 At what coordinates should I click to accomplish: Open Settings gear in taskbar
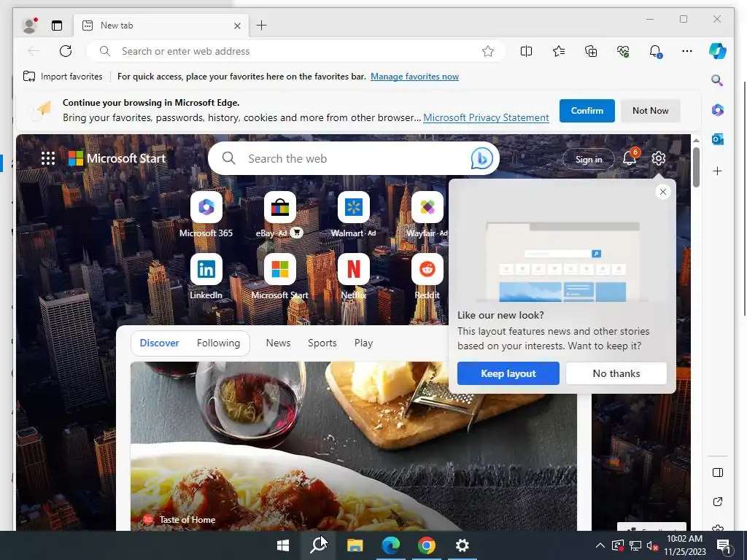[462, 545]
